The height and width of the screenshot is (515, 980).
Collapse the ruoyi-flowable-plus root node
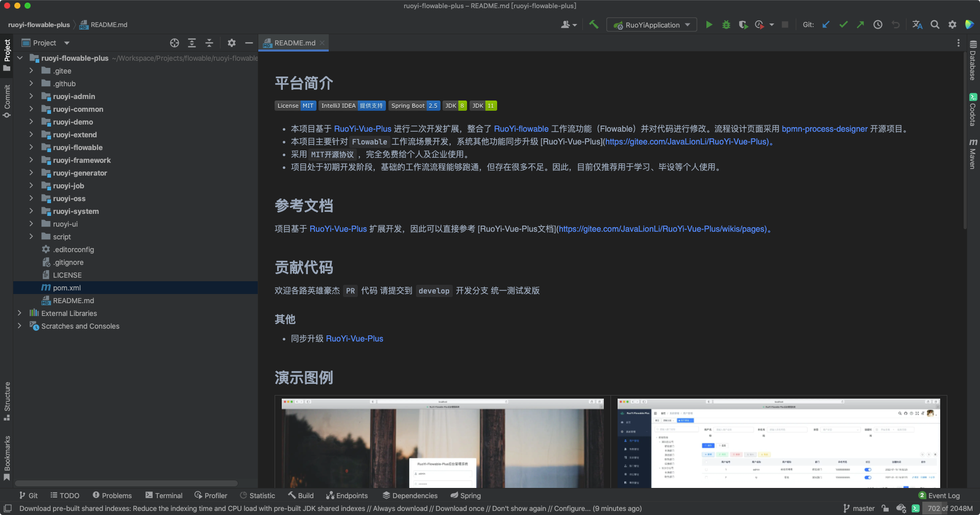tap(19, 58)
